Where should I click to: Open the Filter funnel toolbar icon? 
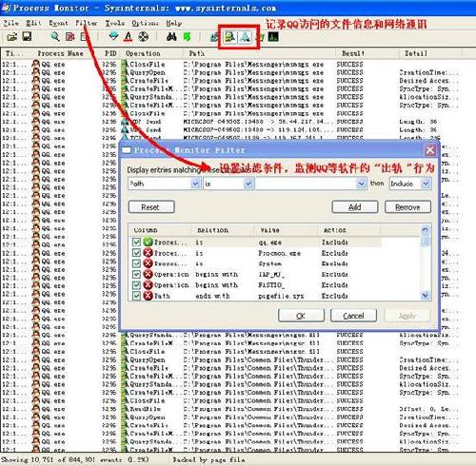click(113, 37)
